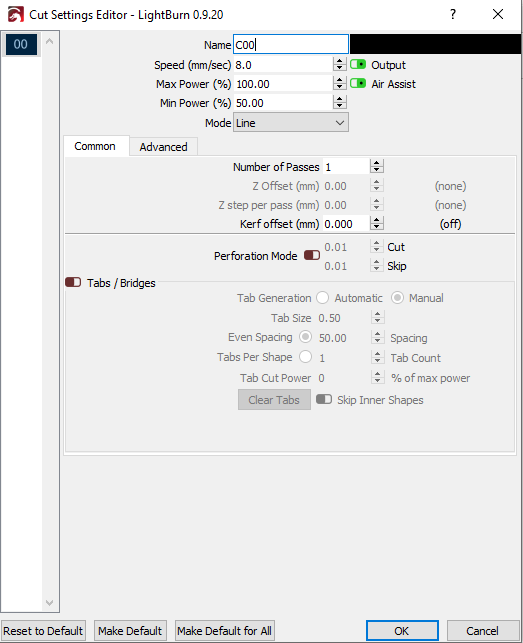Close the Cut Settings Editor window
Viewport: 523px width, 643px height.
[498, 14]
